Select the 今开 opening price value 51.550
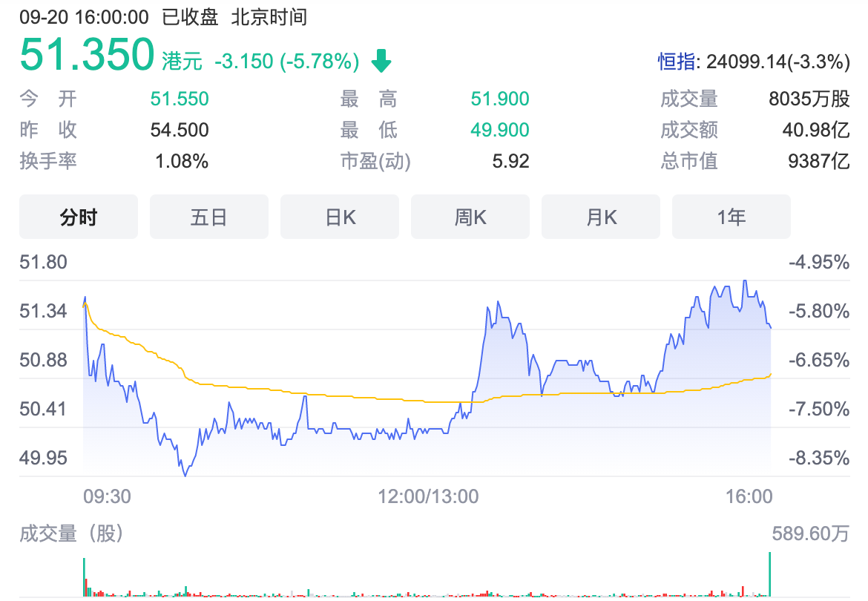The height and width of the screenshot is (601, 868). (x=179, y=98)
